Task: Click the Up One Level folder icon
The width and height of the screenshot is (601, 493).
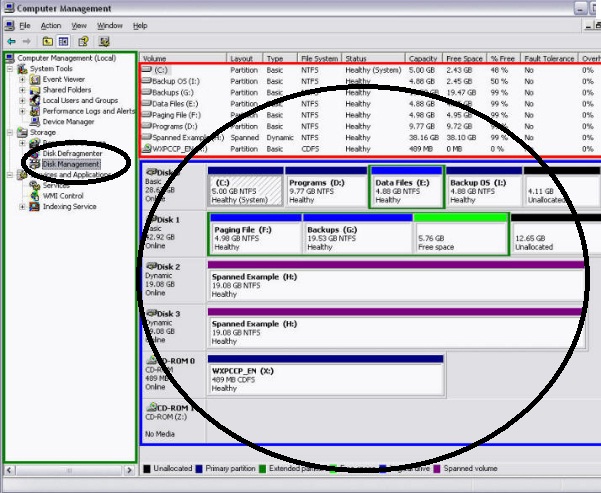Action: 46,42
